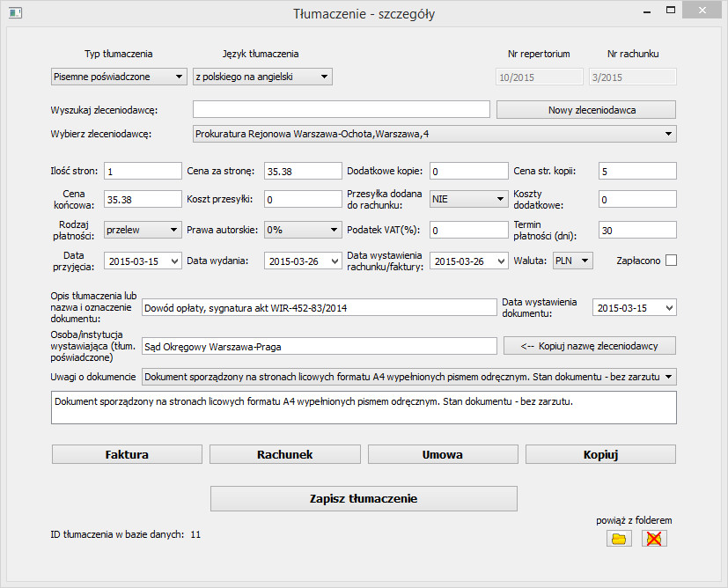Click the large document remarks text area
This screenshot has height=588, width=728.
coord(364,408)
